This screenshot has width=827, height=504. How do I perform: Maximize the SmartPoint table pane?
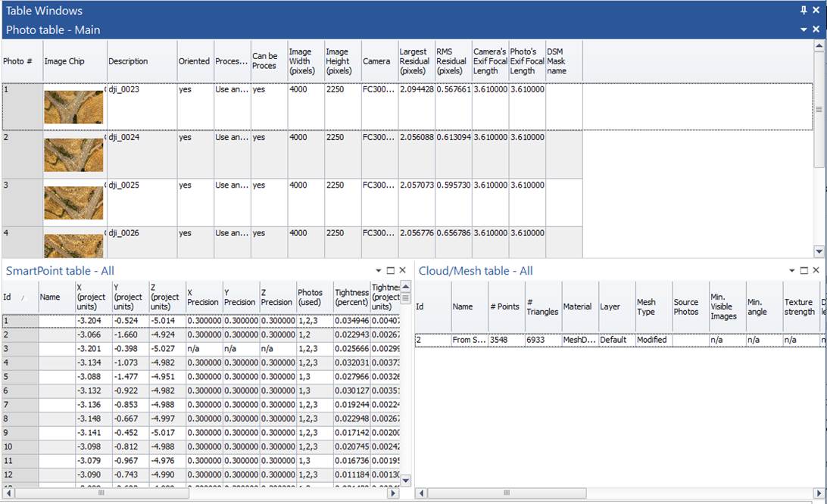click(x=391, y=270)
